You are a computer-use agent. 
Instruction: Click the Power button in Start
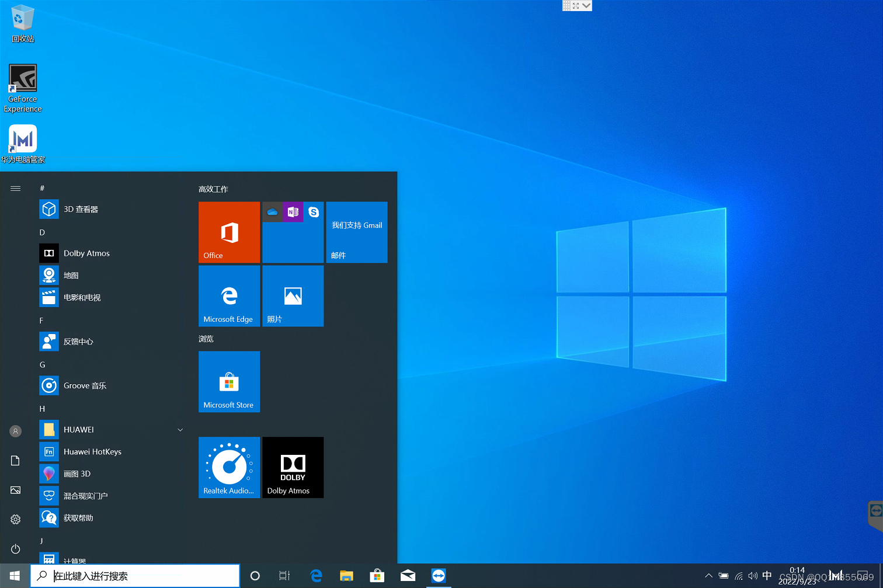16,549
